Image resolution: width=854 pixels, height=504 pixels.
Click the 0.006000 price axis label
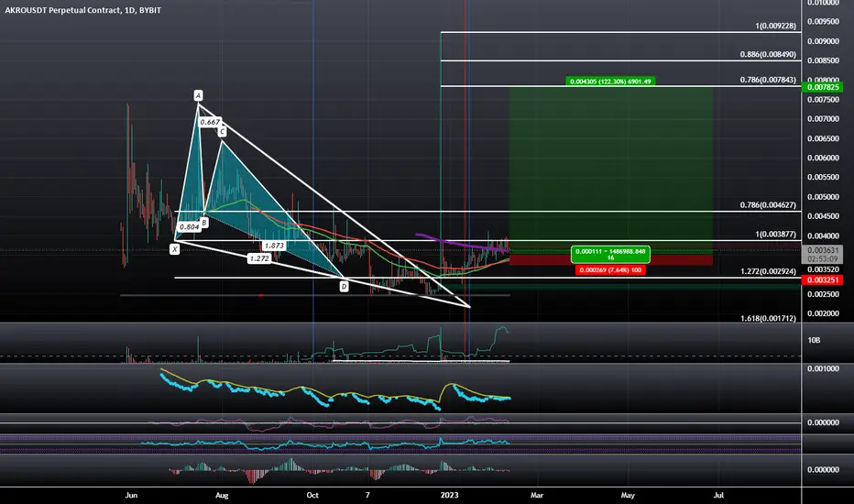823,158
